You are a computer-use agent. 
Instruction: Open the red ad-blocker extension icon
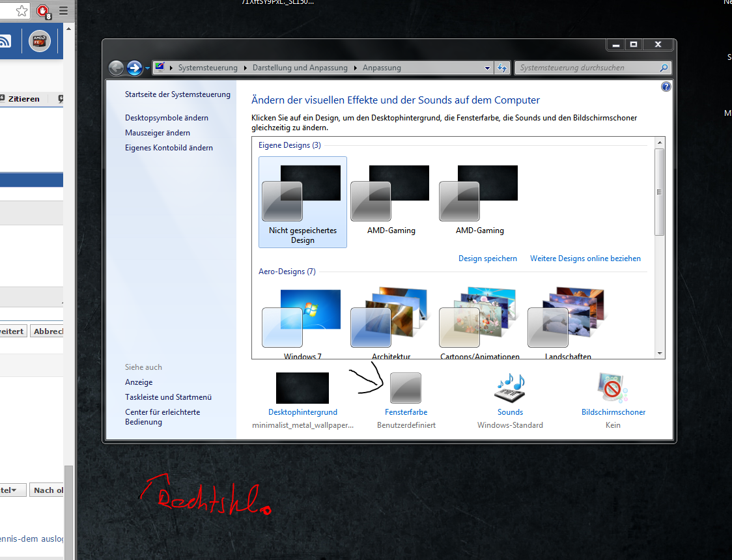(44, 10)
